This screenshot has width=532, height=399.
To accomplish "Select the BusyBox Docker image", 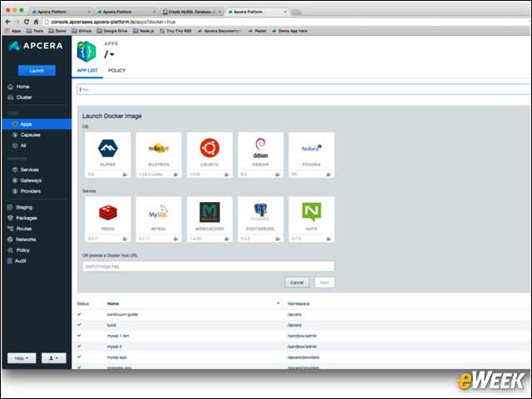I will click(x=159, y=155).
